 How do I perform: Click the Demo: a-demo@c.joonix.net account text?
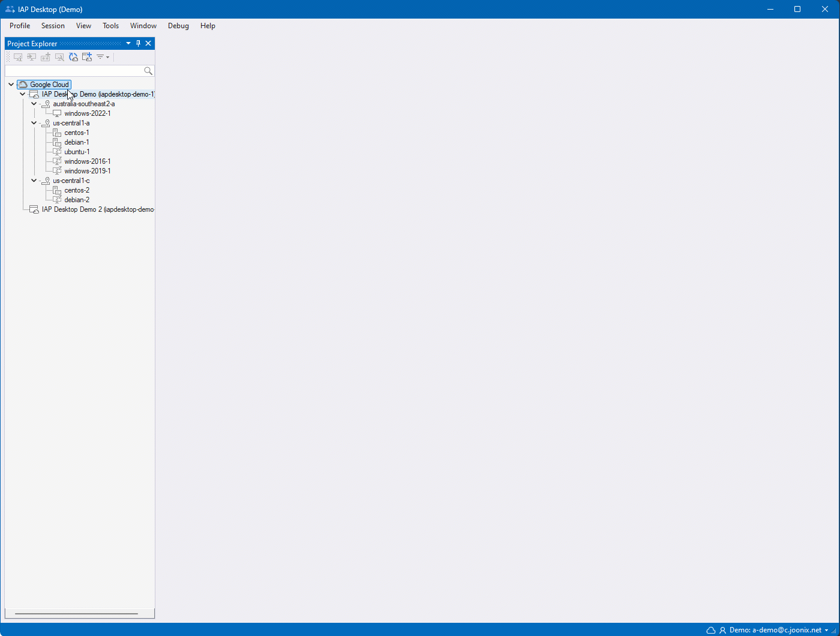[775, 630]
